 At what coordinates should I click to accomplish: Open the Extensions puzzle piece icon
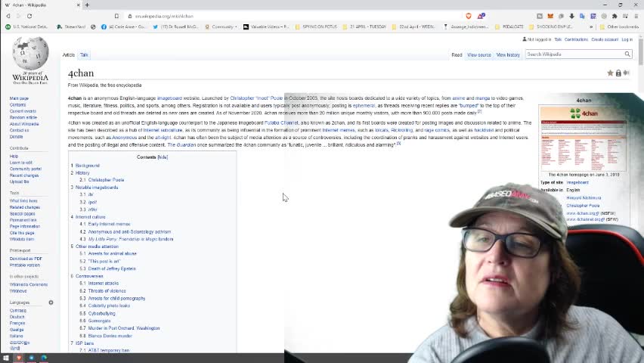615,16
